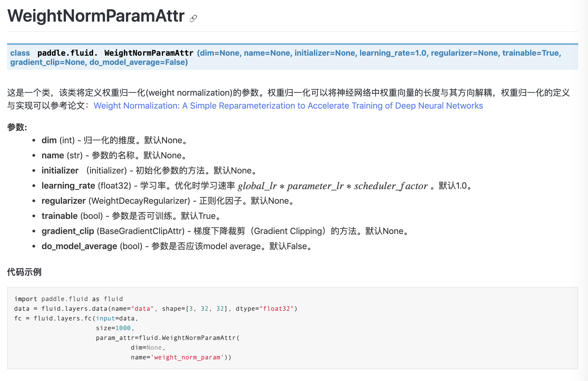Click the do_model_average parameter name

[79, 246]
